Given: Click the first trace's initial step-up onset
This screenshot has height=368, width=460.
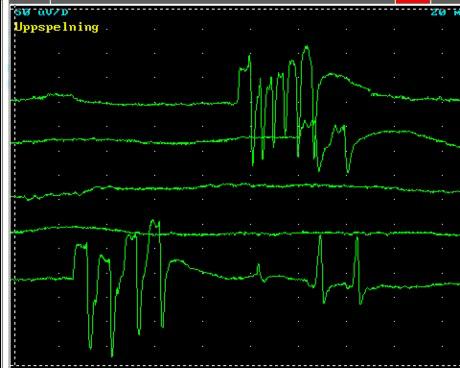Looking at the screenshot, I should [238, 86].
